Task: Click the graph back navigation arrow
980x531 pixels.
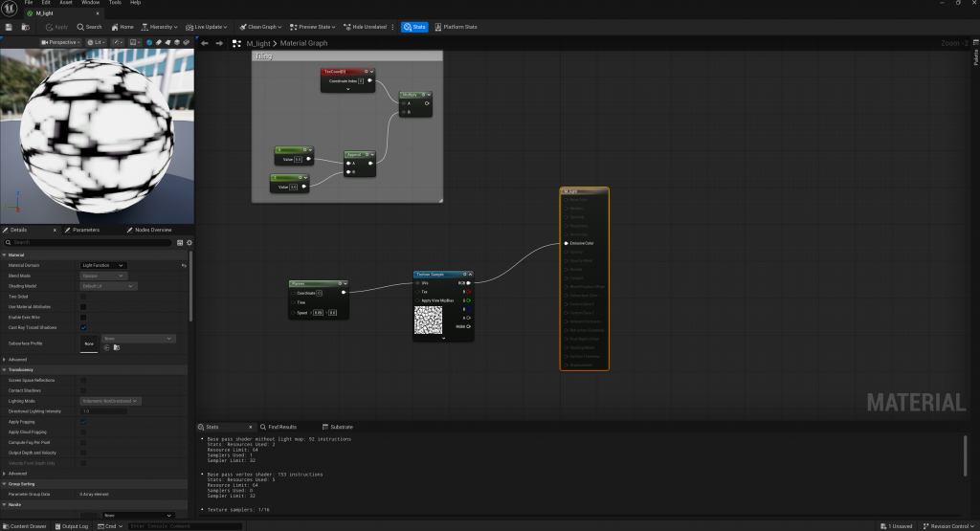Action: coord(204,43)
